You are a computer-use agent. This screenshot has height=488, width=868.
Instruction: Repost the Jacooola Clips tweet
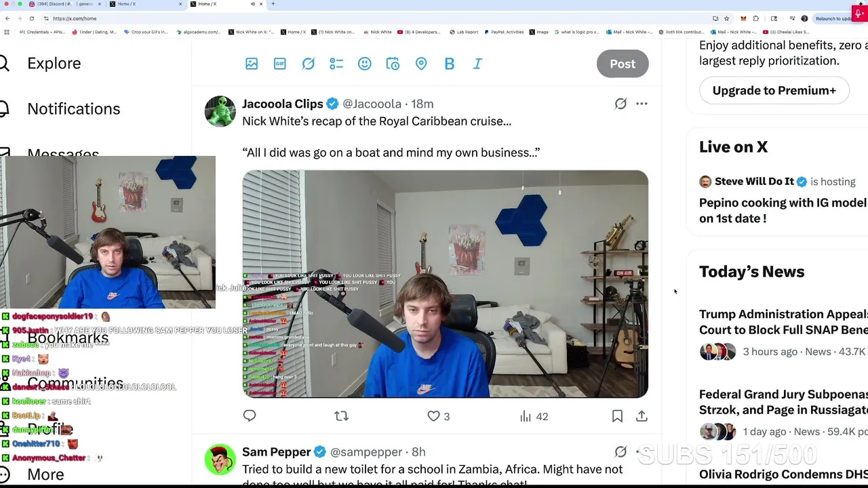(x=341, y=416)
